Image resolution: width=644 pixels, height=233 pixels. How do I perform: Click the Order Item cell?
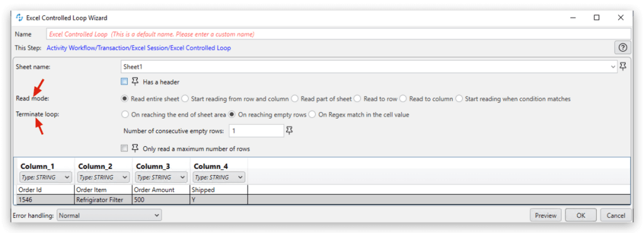pyautogui.click(x=104, y=190)
